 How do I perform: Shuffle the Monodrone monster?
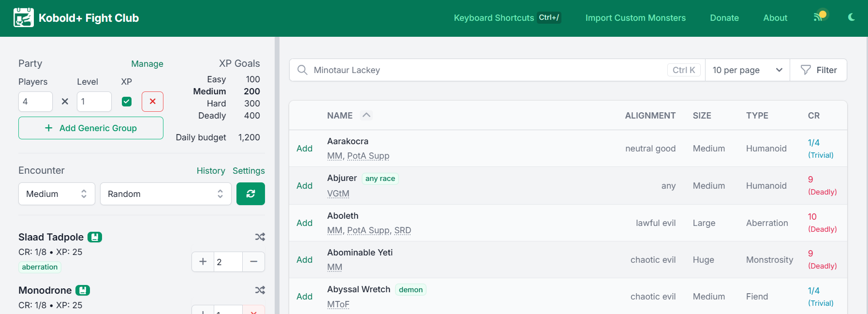click(x=260, y=290)
